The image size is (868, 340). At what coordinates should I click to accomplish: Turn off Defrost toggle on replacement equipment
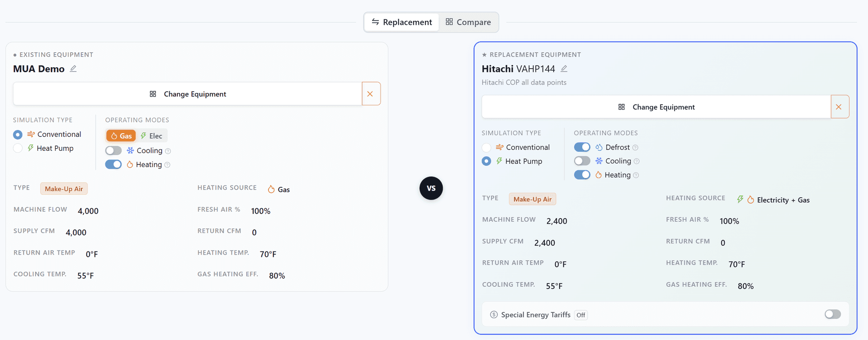582,147
